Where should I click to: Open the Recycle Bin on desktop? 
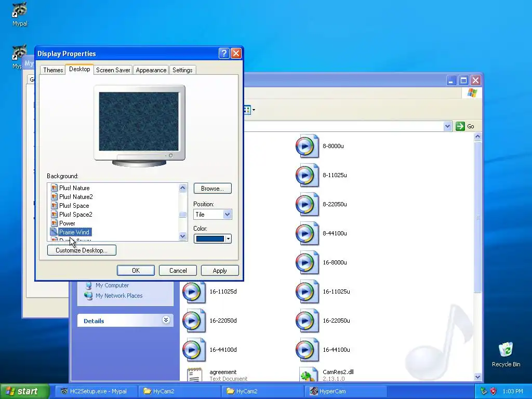(506, 350)
